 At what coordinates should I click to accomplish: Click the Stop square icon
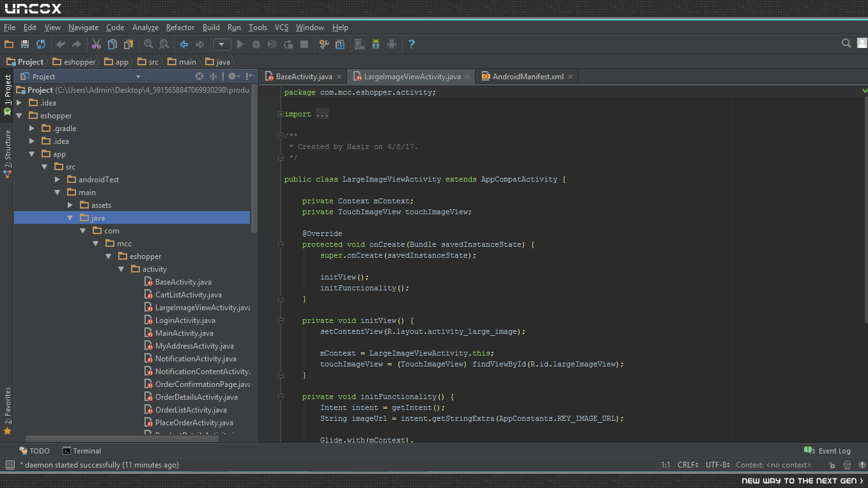click(x=304, y=44)
